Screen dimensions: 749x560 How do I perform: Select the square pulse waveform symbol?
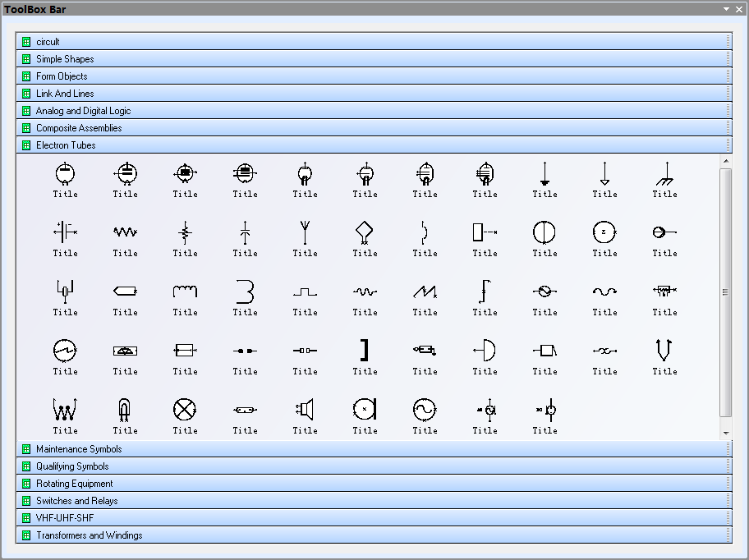coord(305,291)
